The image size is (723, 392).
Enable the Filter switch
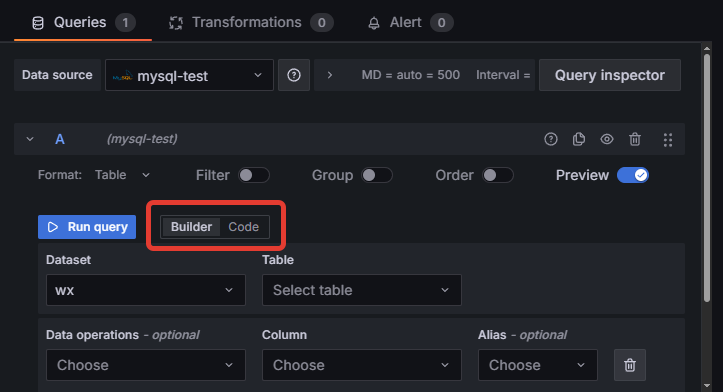[x=254, y=175]
